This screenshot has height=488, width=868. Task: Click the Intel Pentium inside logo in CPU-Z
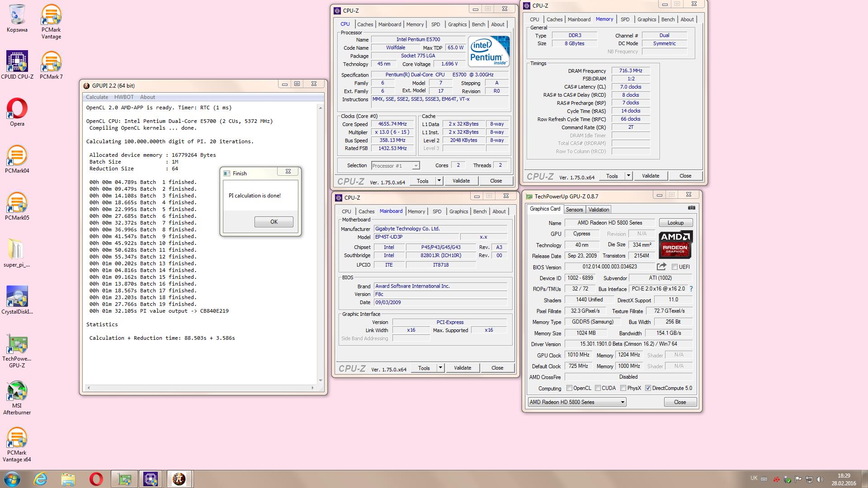489,51
